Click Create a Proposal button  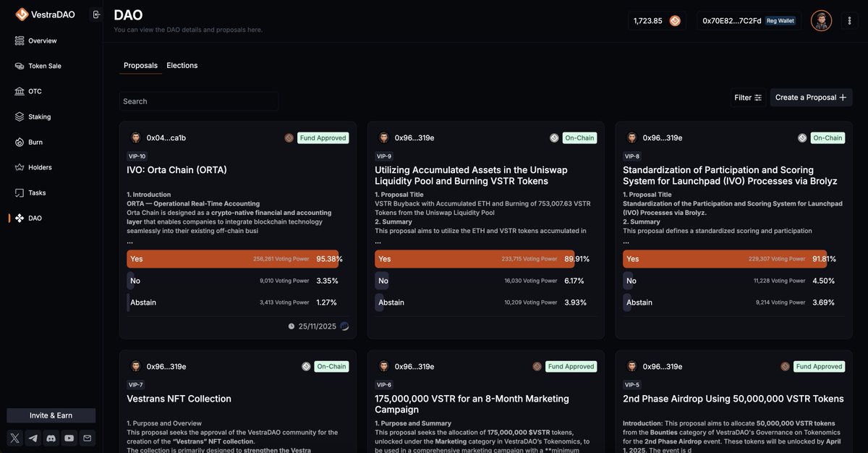(x=811, y=98)
